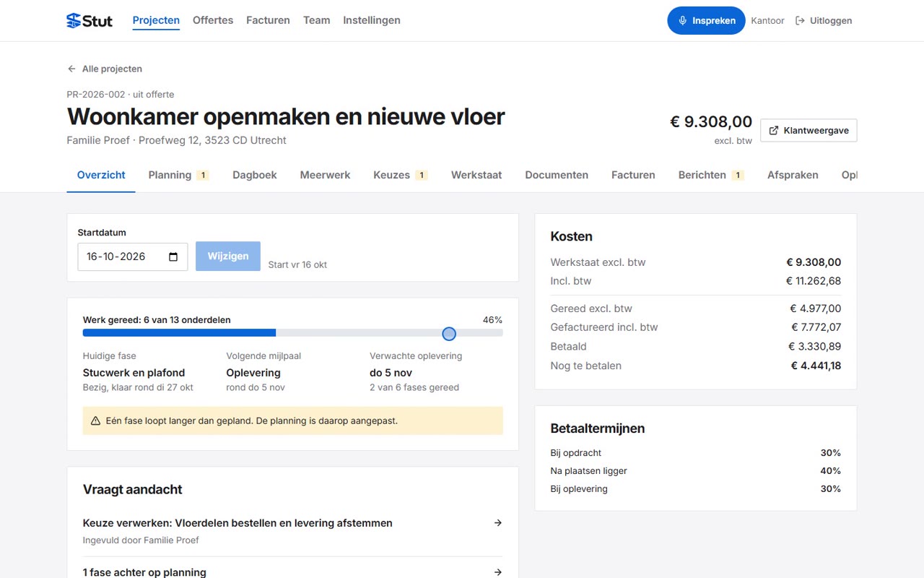Click the 1 badge on Keuzes tab

click(x=422, y=175)
